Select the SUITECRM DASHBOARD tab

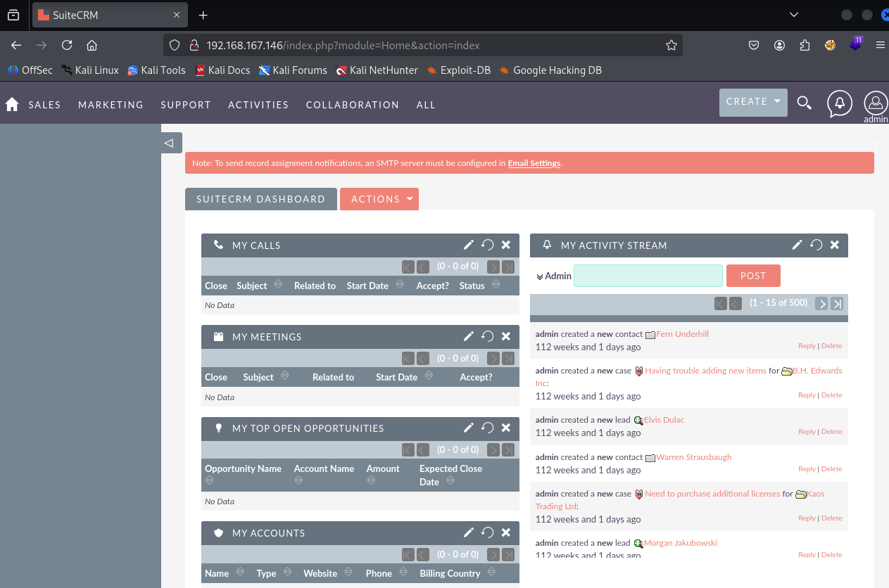point(260,199)
